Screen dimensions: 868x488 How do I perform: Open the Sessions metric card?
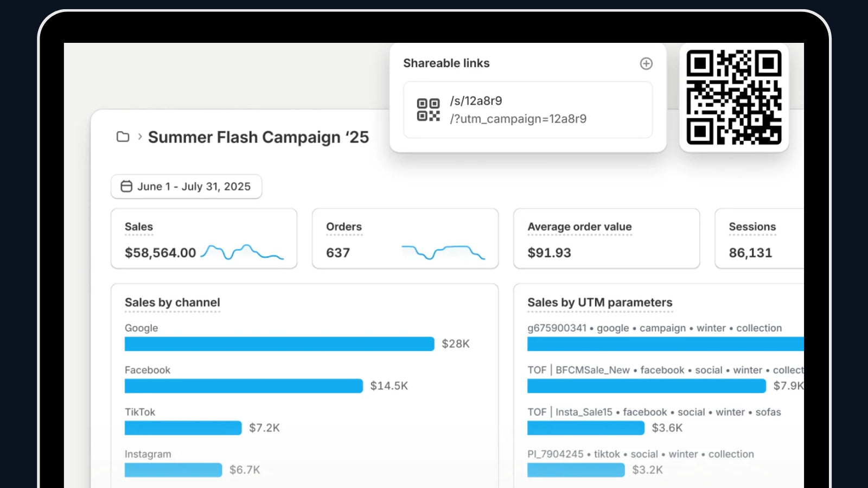coord(759,239)
